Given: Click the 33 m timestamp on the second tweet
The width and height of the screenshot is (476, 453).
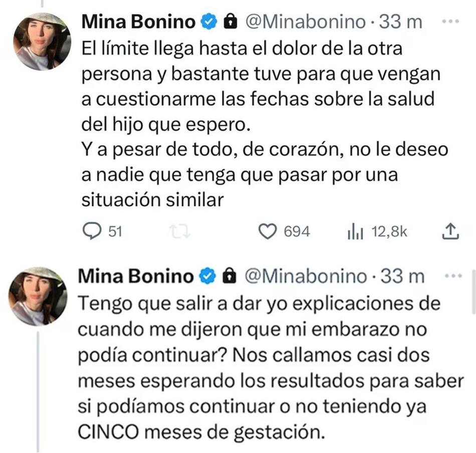Looking at the screenshot, I should 402,275.
